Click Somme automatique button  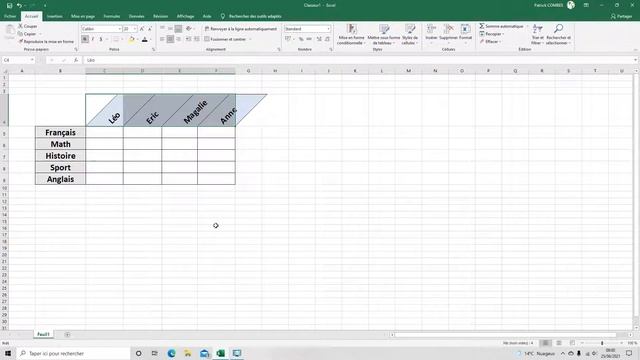pyautogui.click(x=502, y=26)
